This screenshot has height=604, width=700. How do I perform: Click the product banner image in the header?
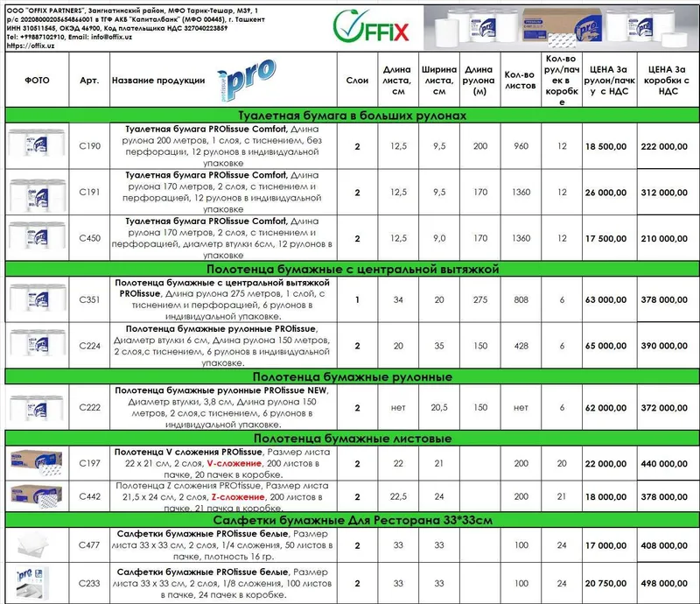(x=561, y=28)
